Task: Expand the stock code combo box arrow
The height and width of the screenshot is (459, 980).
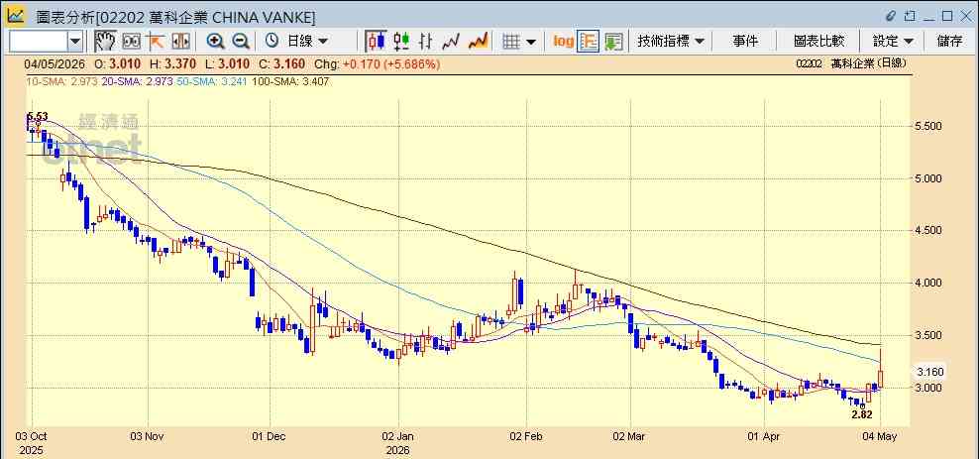Action: (x=75, y=42)
